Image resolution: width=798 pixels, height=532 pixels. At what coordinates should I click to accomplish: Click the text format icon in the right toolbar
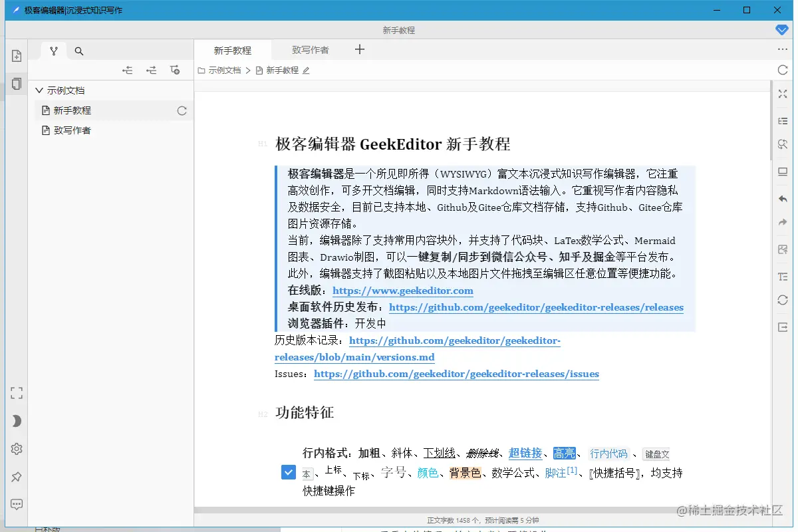point(783,277)
